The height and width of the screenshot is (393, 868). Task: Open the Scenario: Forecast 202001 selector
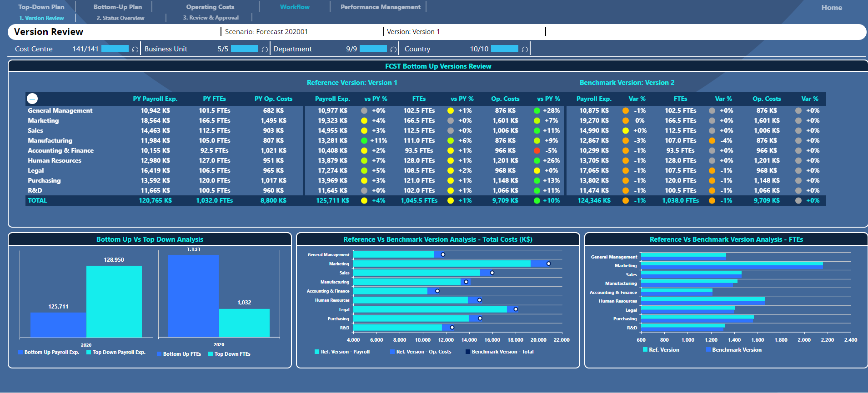pyautogui.click(x=266, y=32)
